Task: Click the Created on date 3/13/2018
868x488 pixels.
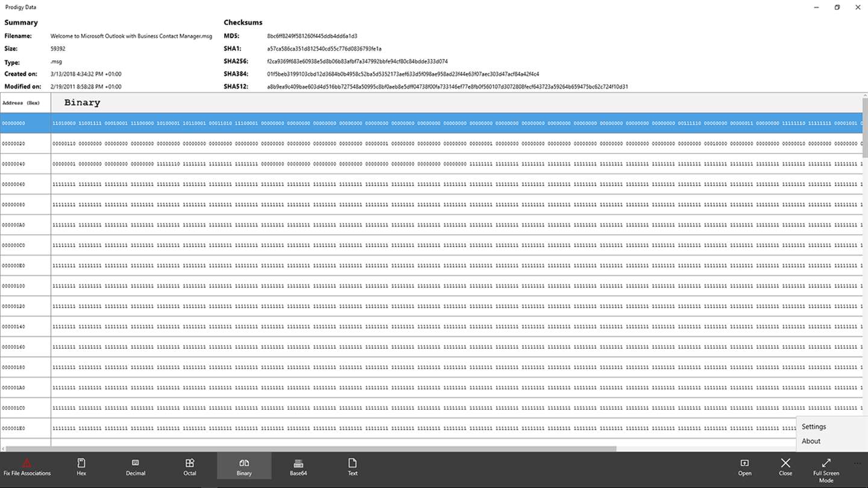Action: [x=86, y=74]
